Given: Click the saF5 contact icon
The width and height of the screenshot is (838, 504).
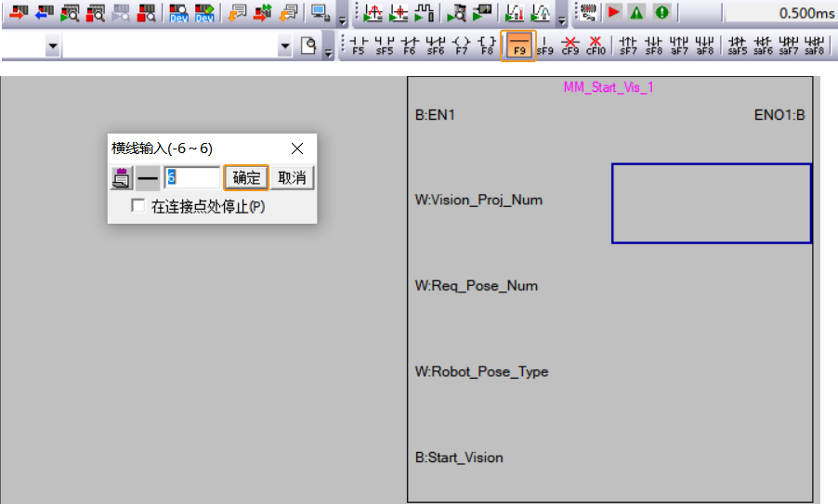Looking at the screenshot, I should point(737,45).
